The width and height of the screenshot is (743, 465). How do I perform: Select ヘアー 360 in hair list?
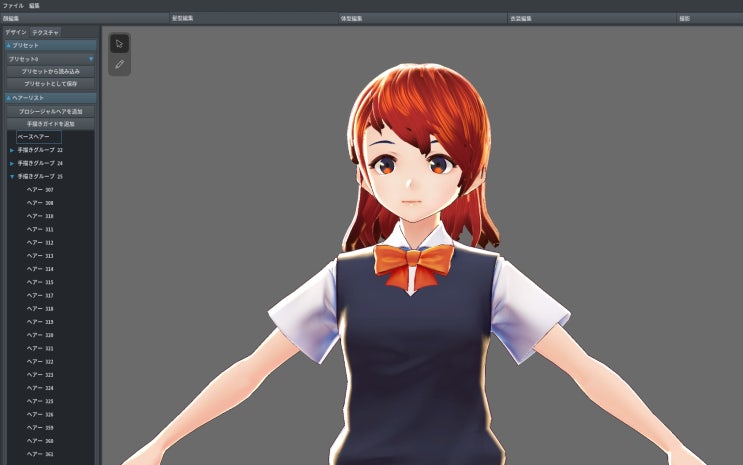[40, 442]
